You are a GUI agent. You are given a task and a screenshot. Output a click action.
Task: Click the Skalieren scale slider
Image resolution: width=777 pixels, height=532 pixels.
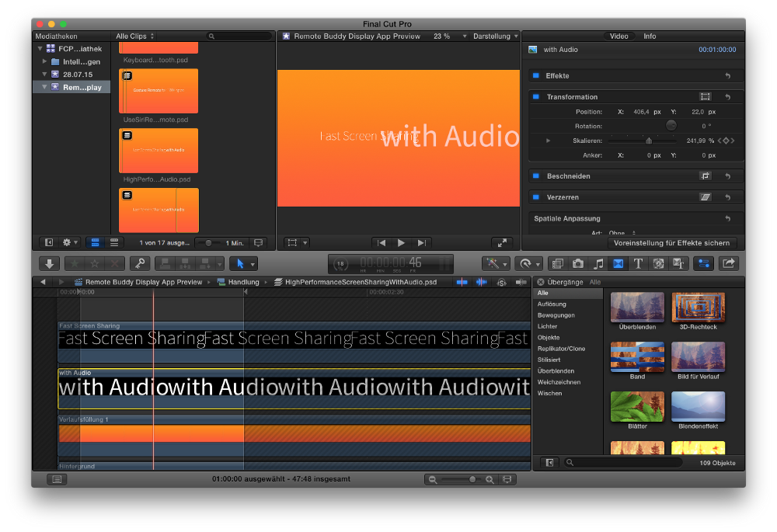[x=643, y=141]
